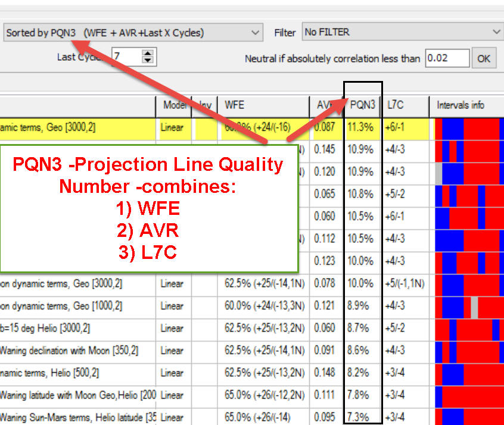Click the Last Cycles number field
This screenshot has width=504, height=425.
click(x=126, y=58)
